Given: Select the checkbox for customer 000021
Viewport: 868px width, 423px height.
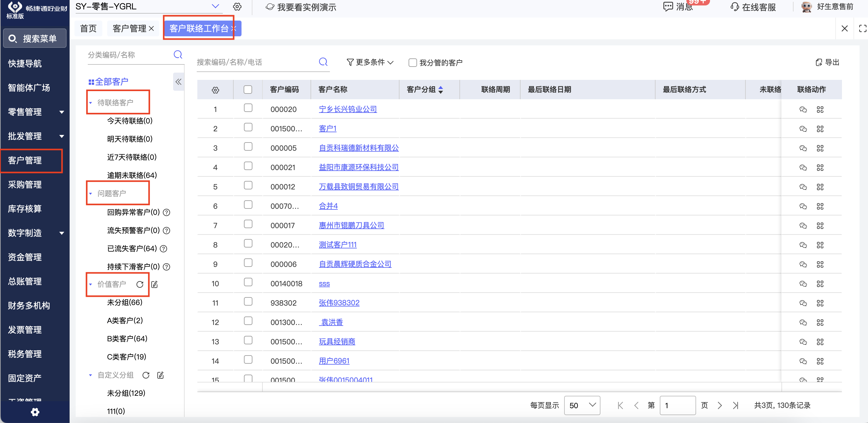Looking at the screenshot, I should point(248,166).
